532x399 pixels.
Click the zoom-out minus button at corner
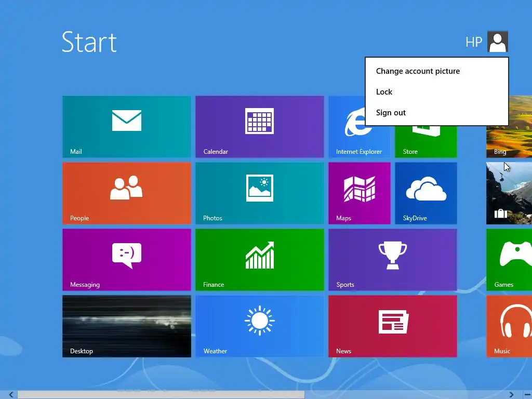click(x=528, y=395)
